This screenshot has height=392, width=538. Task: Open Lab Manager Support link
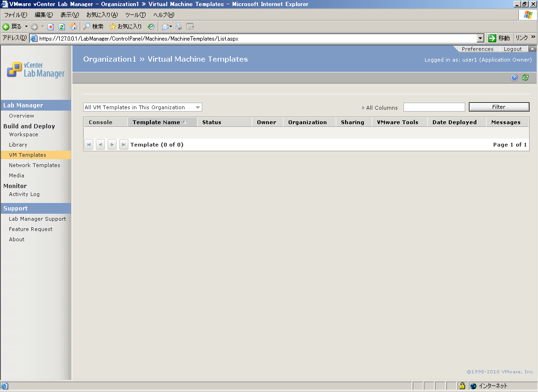pyautogui.click(x=37, y=219)
